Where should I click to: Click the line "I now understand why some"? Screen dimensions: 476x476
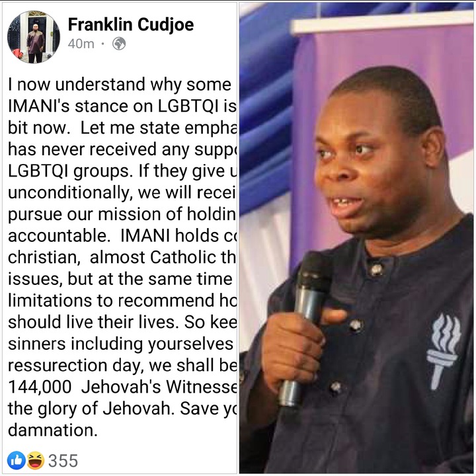120,85
